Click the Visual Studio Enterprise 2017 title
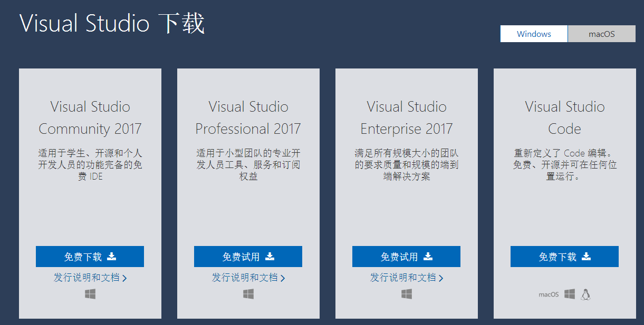Screen dimensions: 644x325 pos(407,117)
